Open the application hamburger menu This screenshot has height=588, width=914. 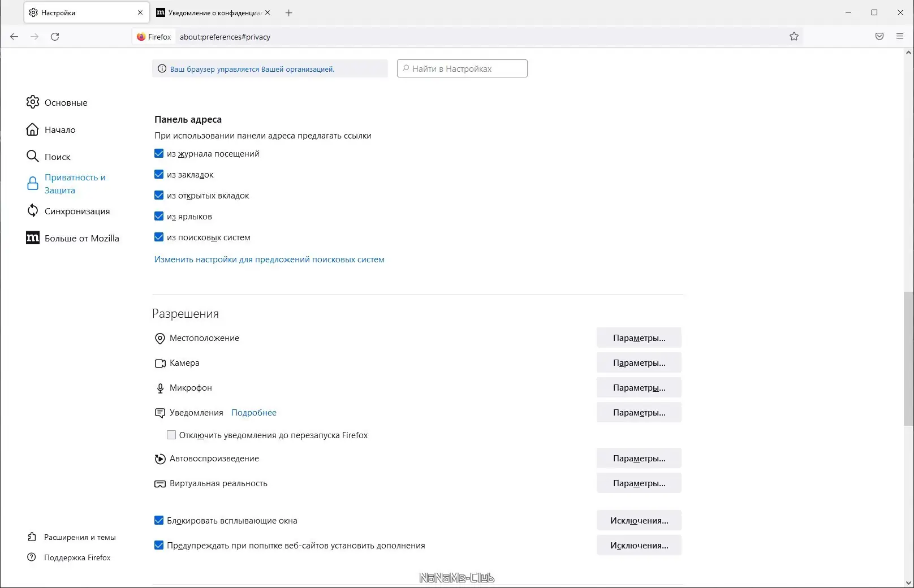tap(899, 36)
